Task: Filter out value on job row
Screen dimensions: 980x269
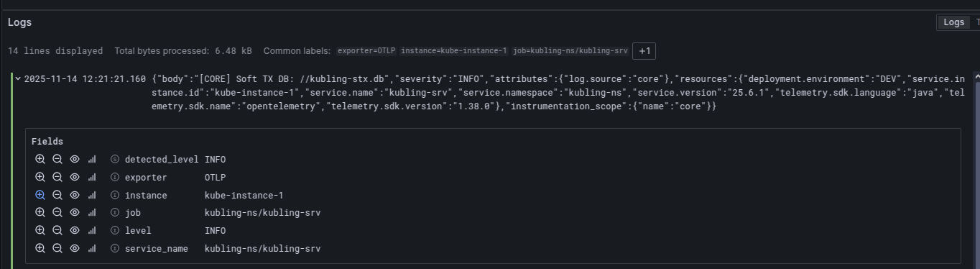Action: coord(57,212)
